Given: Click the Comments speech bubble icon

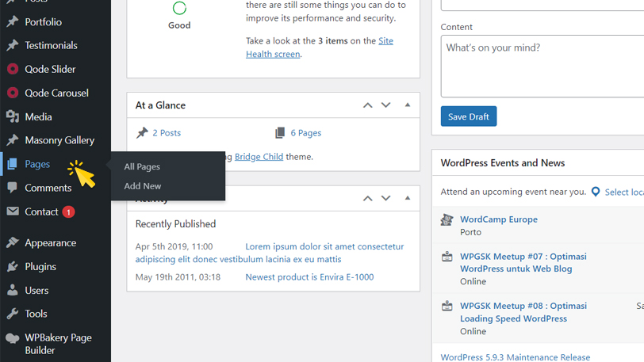Looking at the screenshot, I should click(12, 188).
